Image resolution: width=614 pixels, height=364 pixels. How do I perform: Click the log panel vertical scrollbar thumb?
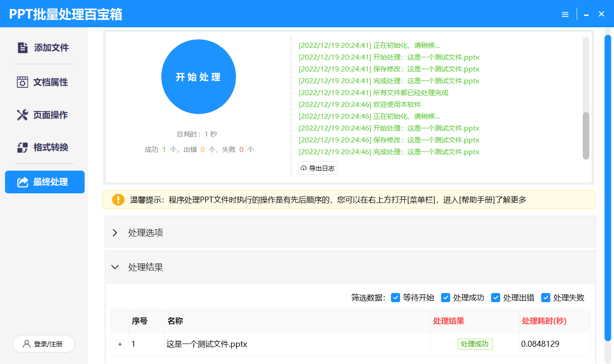(586, 136)
